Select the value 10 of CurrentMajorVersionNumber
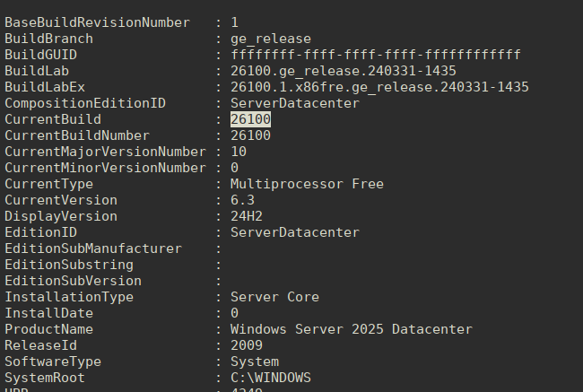 click(239, 152)
